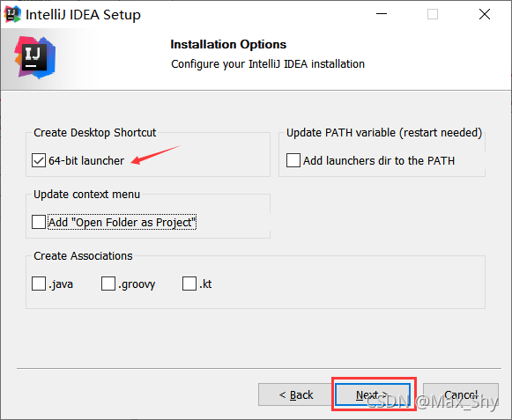Screen dimensions: 512x420
Task: Enable the .kt file association
Action: [x=189, y=284]
